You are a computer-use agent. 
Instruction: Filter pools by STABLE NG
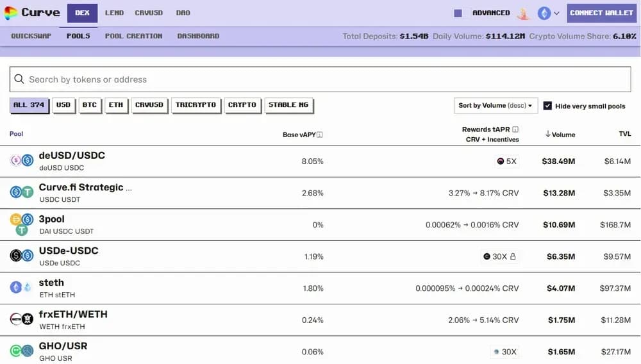288,105
